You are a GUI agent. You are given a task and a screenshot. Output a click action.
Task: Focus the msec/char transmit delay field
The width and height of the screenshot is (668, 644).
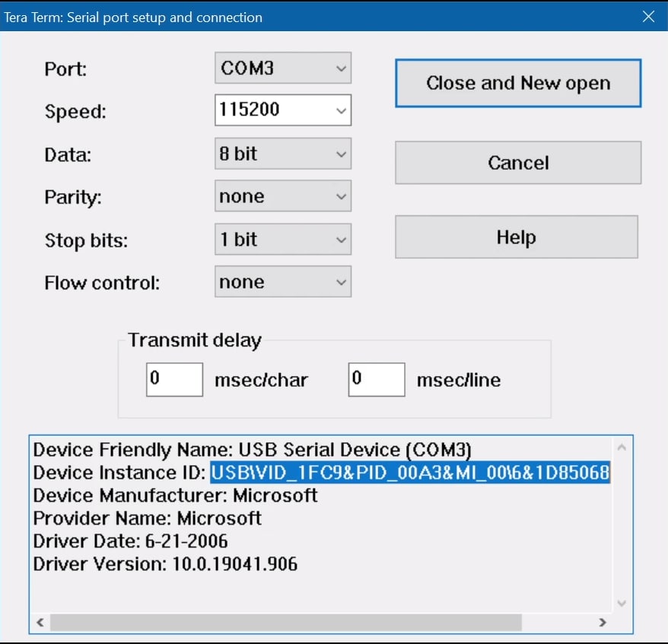point(174,379)
